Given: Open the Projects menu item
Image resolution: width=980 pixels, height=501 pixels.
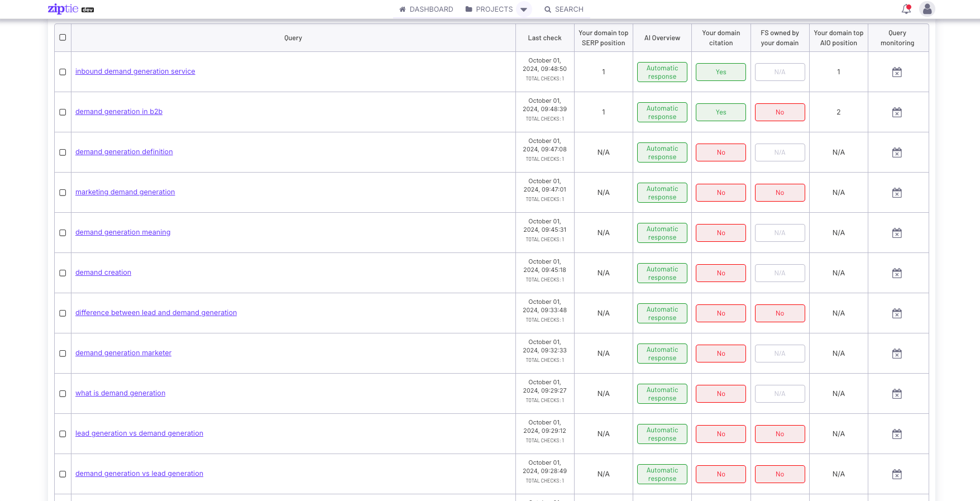Looking at the screenshot, I should pos(489,9).
